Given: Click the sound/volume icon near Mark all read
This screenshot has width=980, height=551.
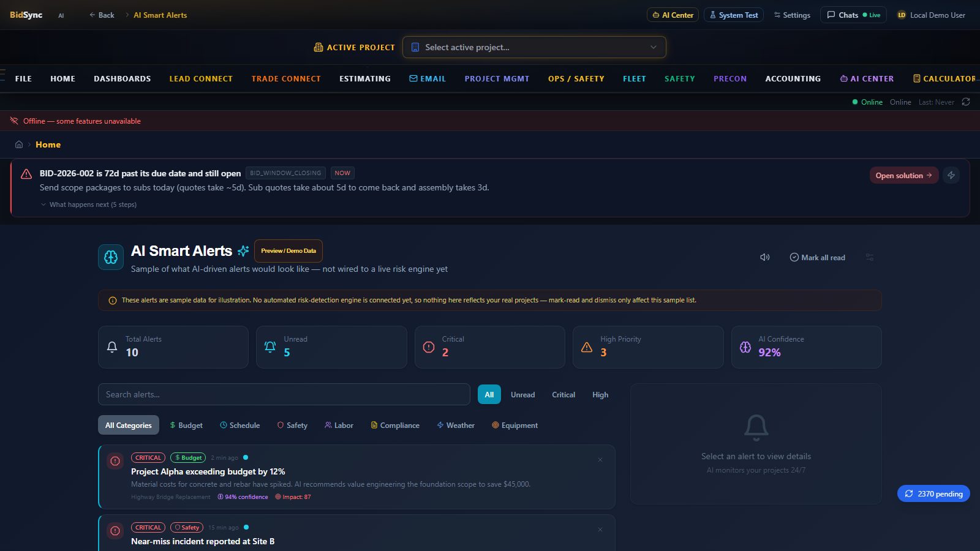Looking at the screenshot, I should 765,257.
